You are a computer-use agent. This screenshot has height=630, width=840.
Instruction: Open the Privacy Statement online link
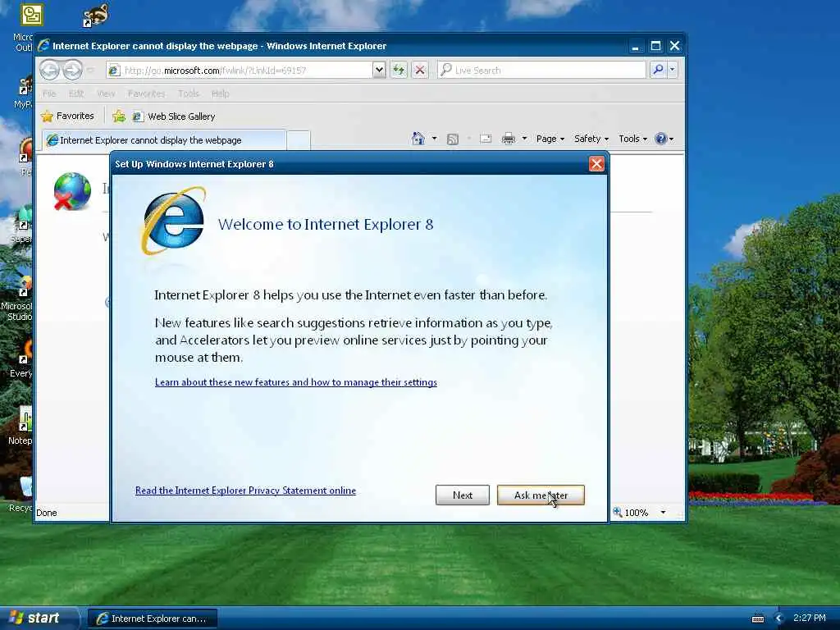click(245, 491)
